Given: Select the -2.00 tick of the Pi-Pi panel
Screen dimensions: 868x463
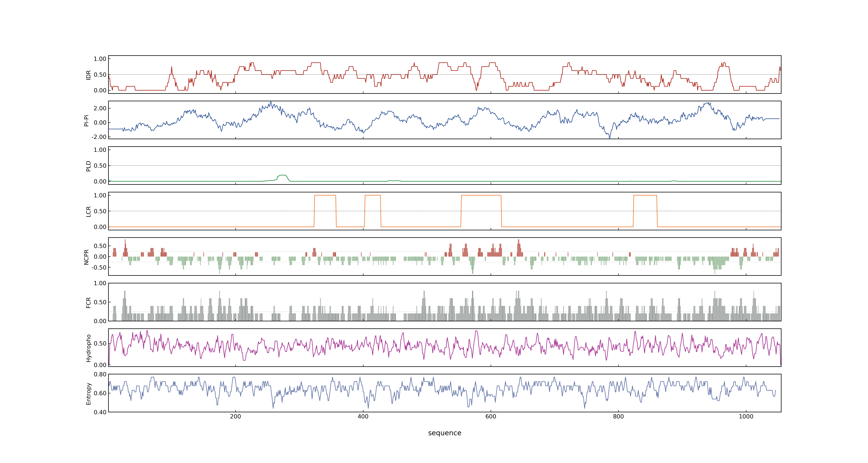Looking at the screenshot, I should pyautogui.click(x=99, y=137).
